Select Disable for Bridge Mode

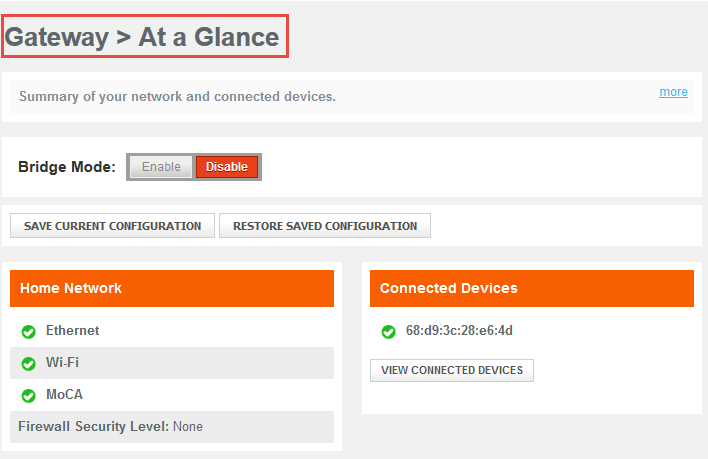click(x=227, y=167)
